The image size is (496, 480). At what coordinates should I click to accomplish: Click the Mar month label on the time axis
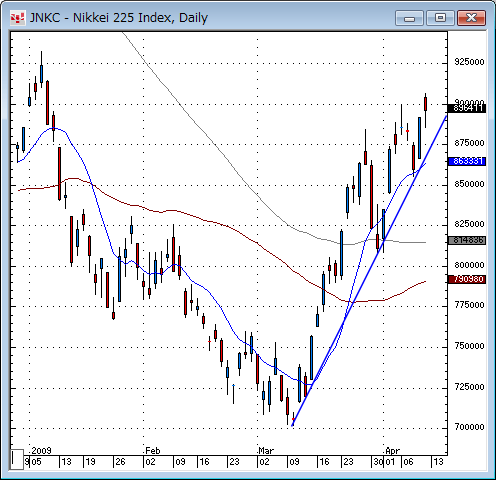click(266, 451)
